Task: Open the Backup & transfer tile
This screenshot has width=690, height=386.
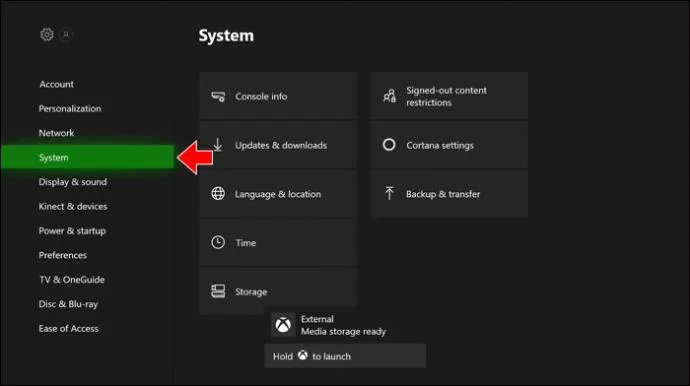Action: click(x=449, y=194)
